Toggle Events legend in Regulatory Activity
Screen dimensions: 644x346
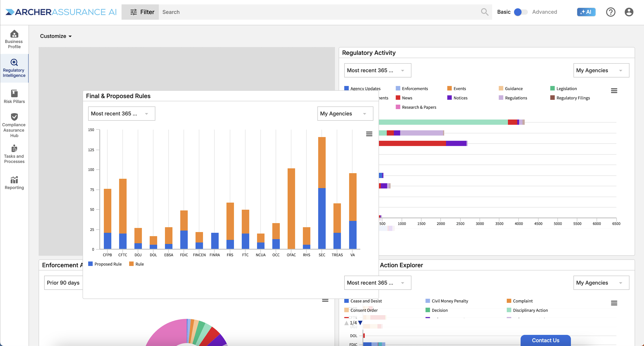(456, 89)
